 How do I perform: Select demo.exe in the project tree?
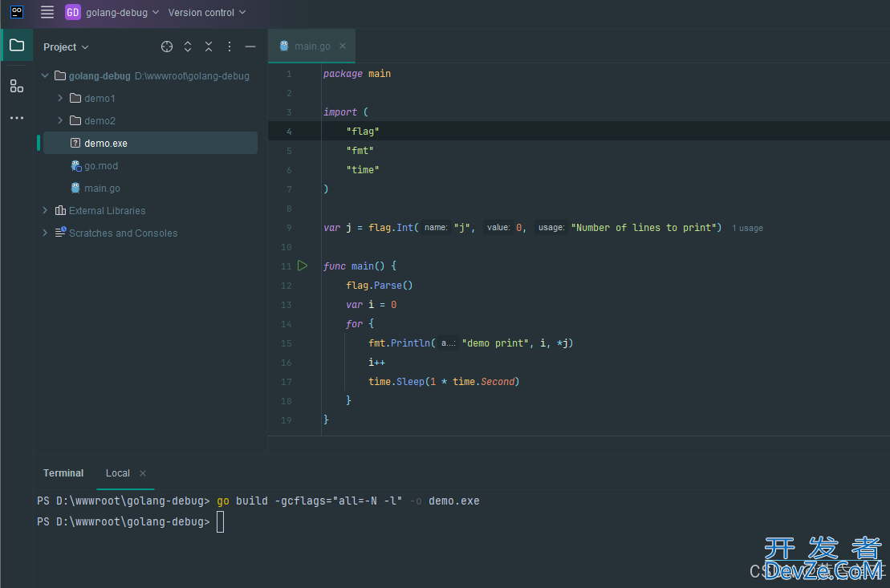pyautogui.click(x=150, y=143)
